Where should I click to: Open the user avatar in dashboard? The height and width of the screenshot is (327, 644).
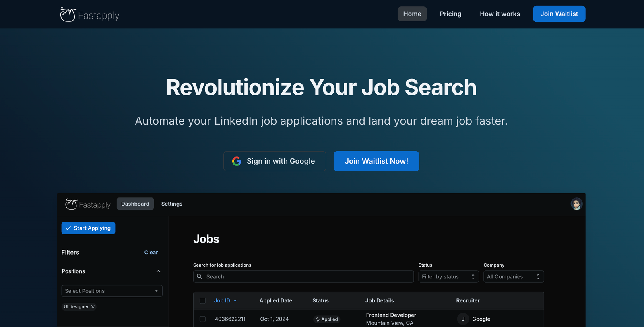(x=576, y=204)
